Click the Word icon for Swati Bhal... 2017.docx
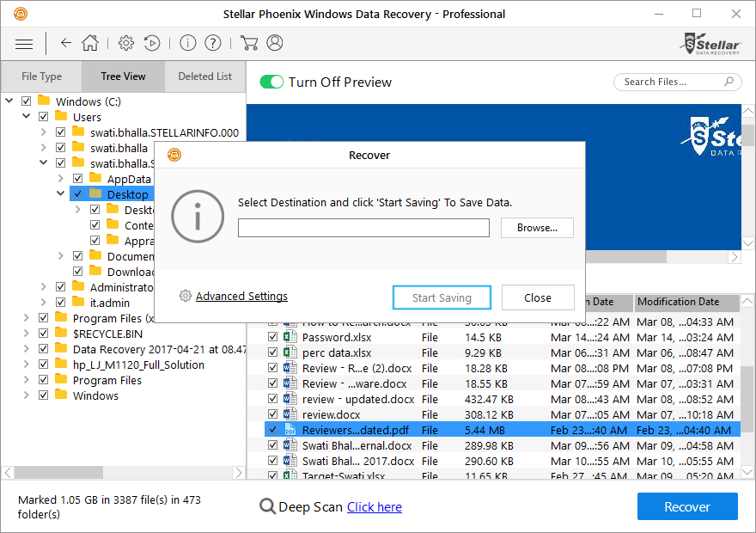 tap(290, 460)
